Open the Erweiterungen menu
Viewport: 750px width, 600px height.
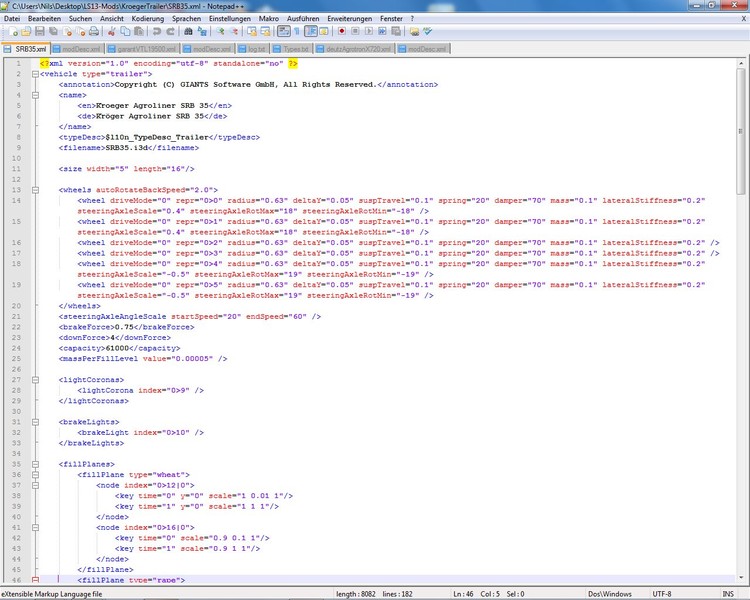350,19
